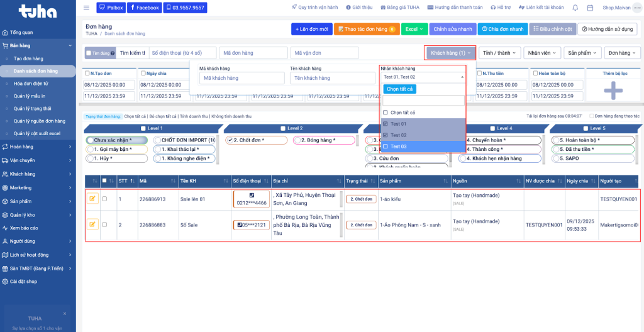Expand the Tỉnh / thành filter dropdown

(x=499, y=53)
